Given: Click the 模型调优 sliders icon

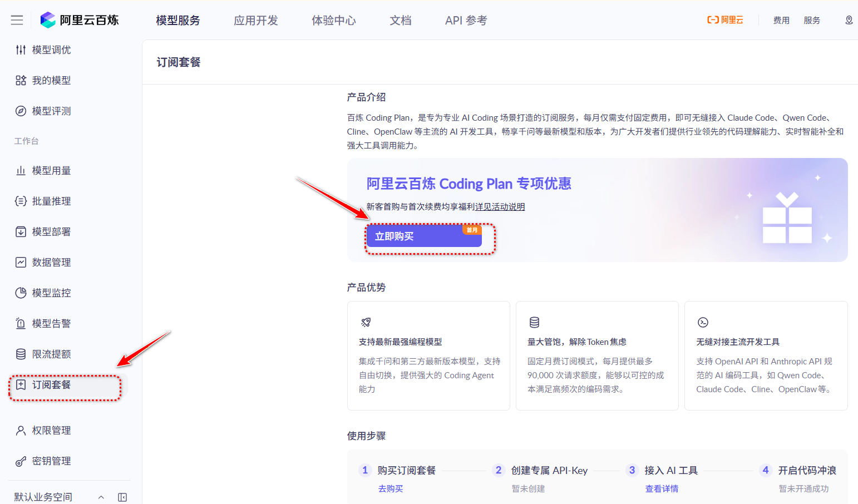Looking at the screenshot, I should (21, 50).
